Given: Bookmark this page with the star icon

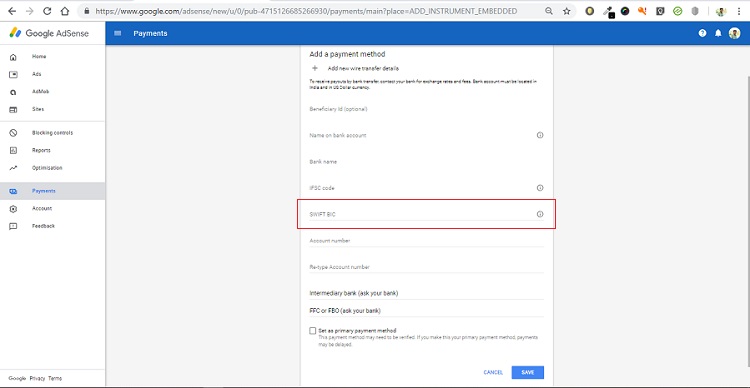Looking at the screenshot, I should click(x=567, y=11).
